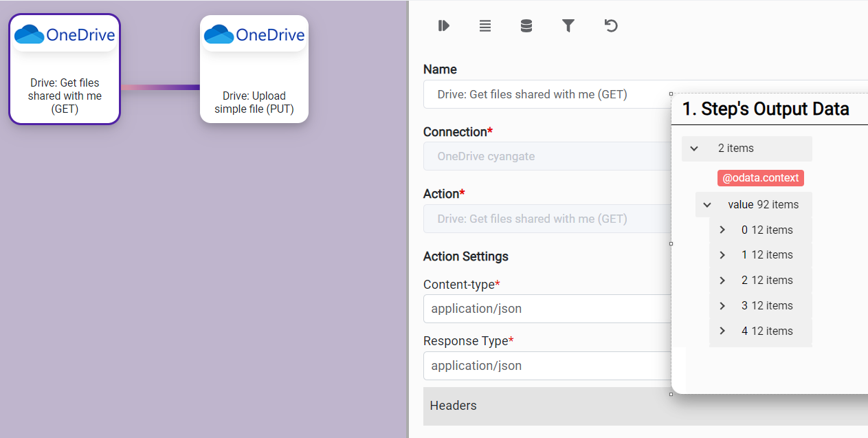Open the list lines toolbar icon
Image resolution: width=868 pixels, height=438 pixels.
pos(485,26)
